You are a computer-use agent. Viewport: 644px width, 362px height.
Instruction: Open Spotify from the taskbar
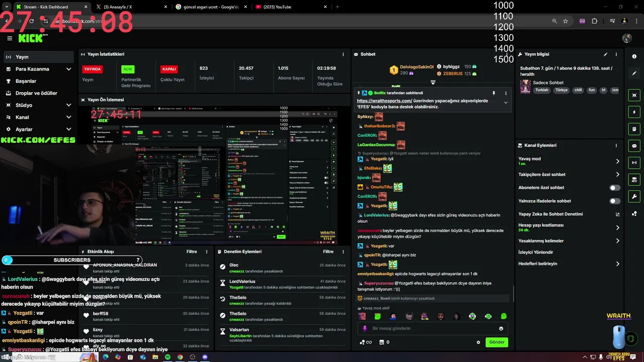coord(168,357)
